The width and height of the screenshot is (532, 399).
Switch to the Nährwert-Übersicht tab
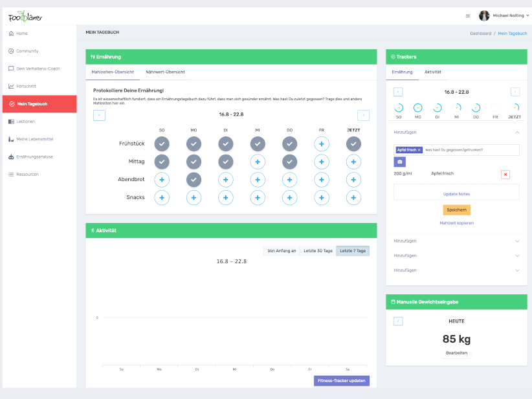tap(165, 72)
